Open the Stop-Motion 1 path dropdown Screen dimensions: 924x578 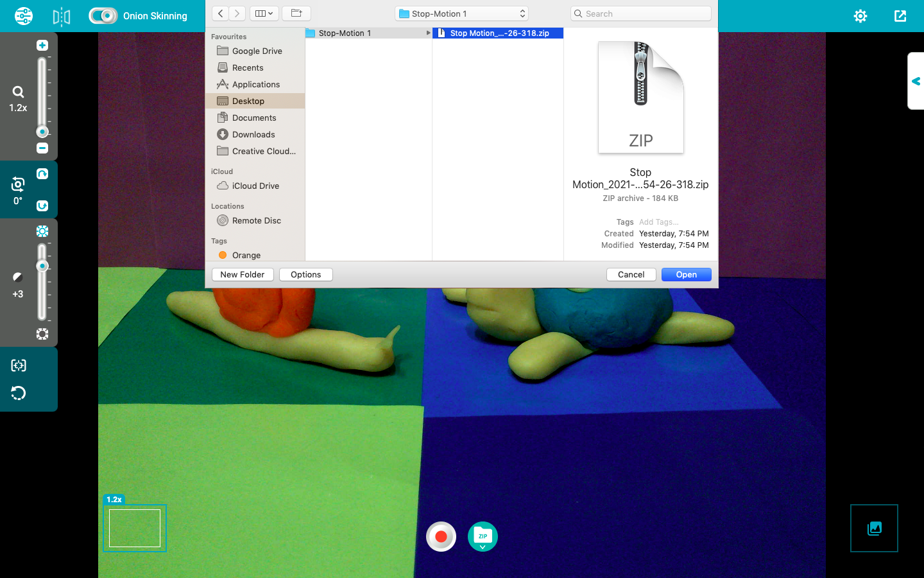(461, 13)
